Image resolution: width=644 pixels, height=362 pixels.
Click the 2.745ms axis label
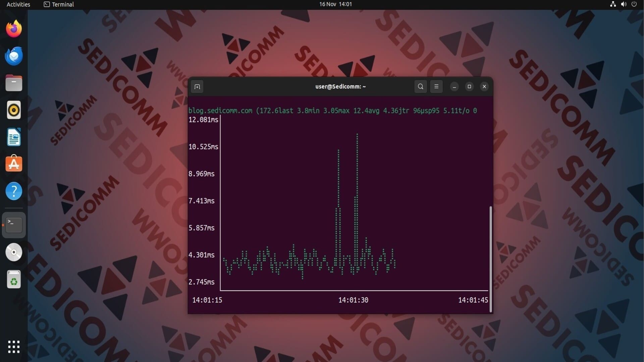(x=201, y=282)
